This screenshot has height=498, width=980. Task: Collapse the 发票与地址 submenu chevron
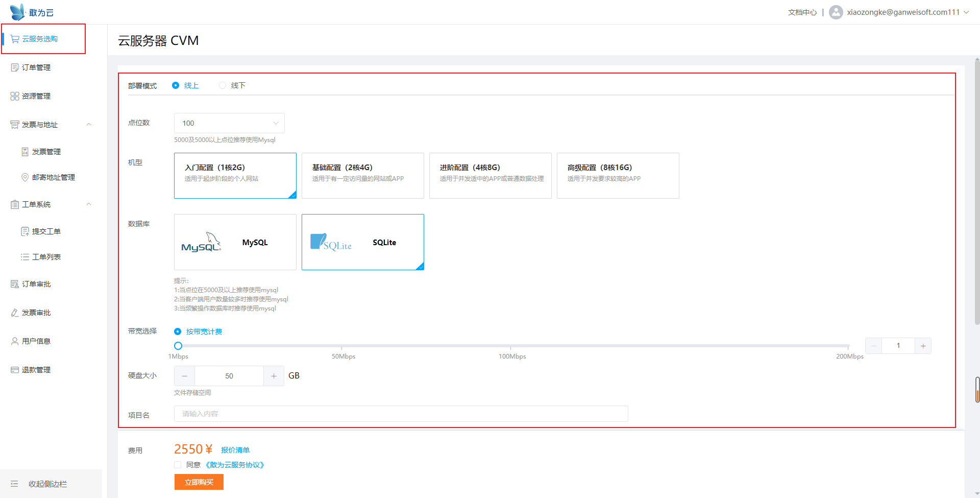click(x=89, y=125)
